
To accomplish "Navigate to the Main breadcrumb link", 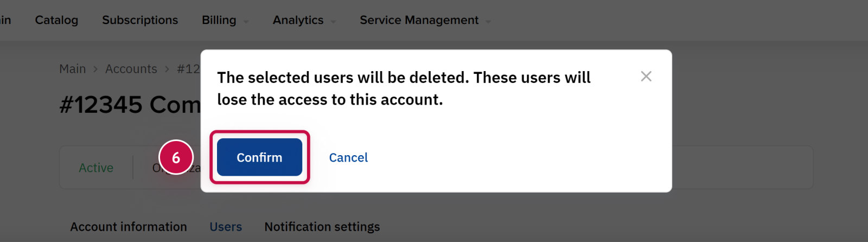I will [72, 69].
